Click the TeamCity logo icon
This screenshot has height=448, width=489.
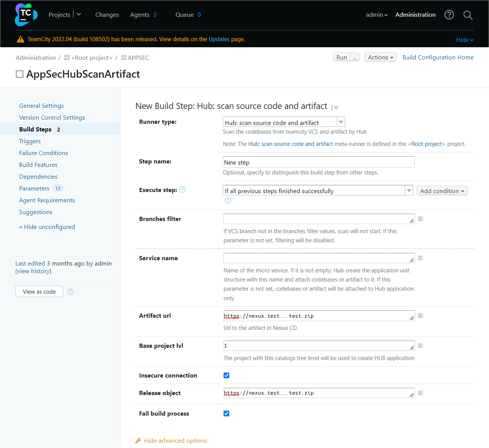26,15
